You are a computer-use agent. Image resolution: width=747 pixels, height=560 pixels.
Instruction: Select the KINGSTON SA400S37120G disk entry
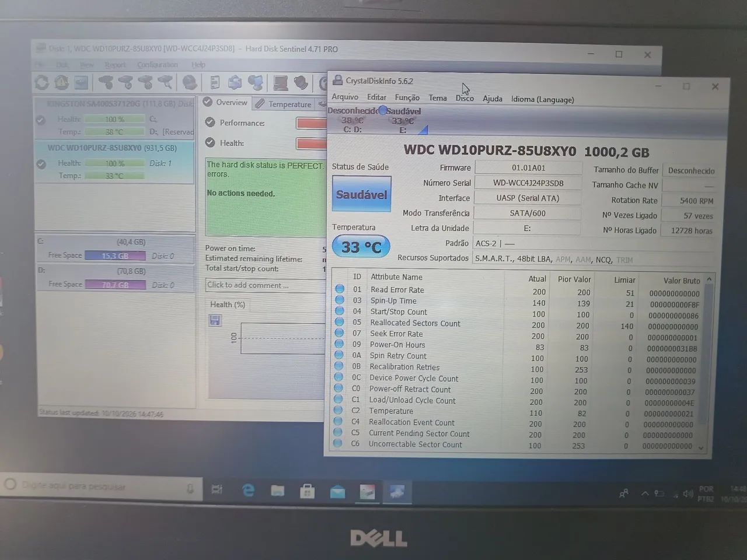click(x=115, y=118)
